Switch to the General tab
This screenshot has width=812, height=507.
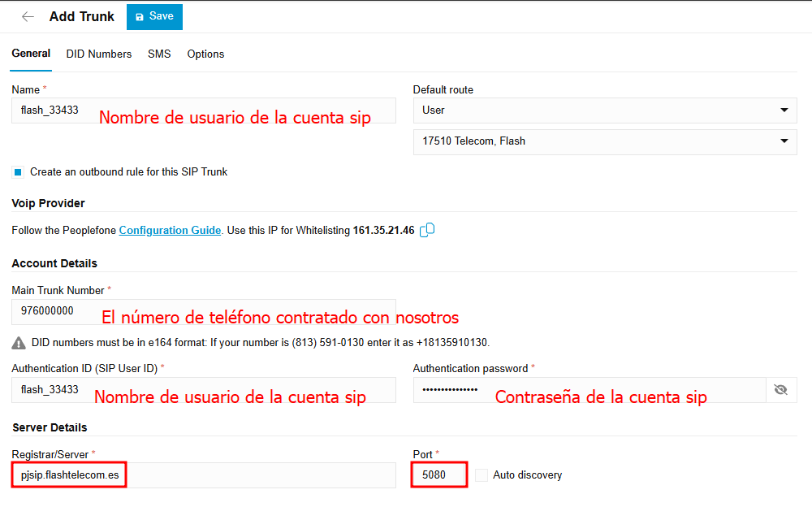[31, 54]
